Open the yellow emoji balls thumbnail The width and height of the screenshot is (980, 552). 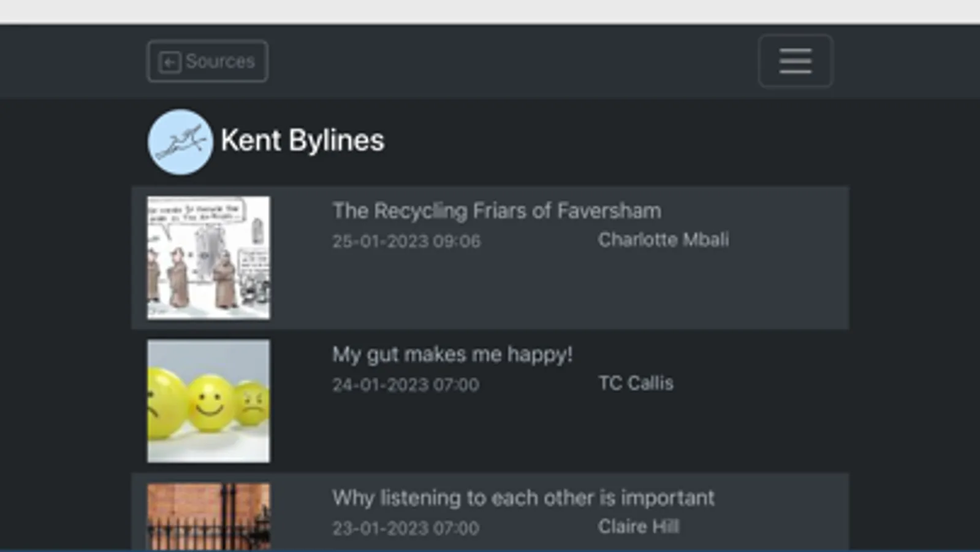[208, 401]
